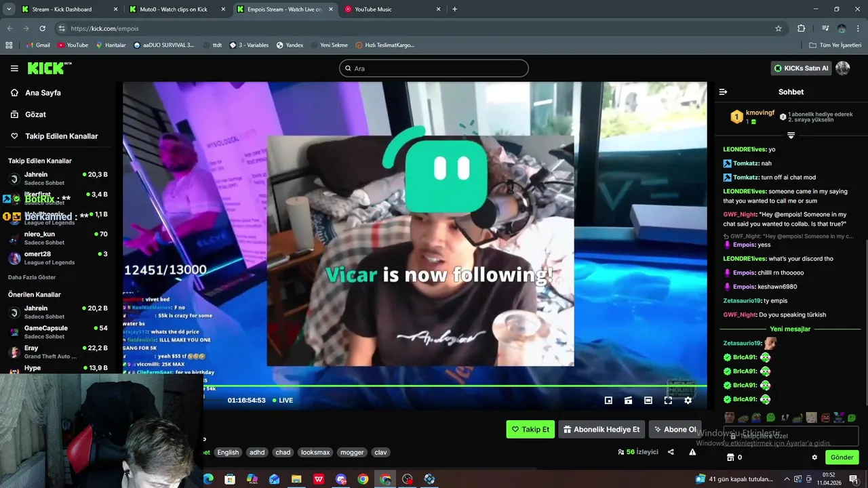Switch to YouTube Music tab
The width and height of the screenshot is (868, 488).
tap(393, 9)
